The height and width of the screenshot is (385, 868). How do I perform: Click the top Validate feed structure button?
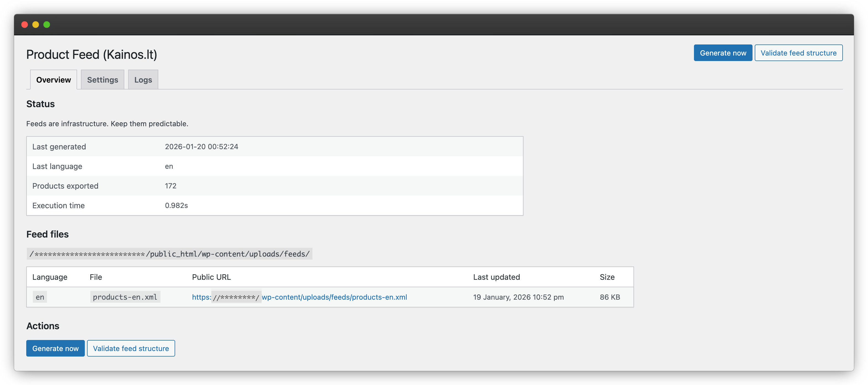[x=799, y=52]
